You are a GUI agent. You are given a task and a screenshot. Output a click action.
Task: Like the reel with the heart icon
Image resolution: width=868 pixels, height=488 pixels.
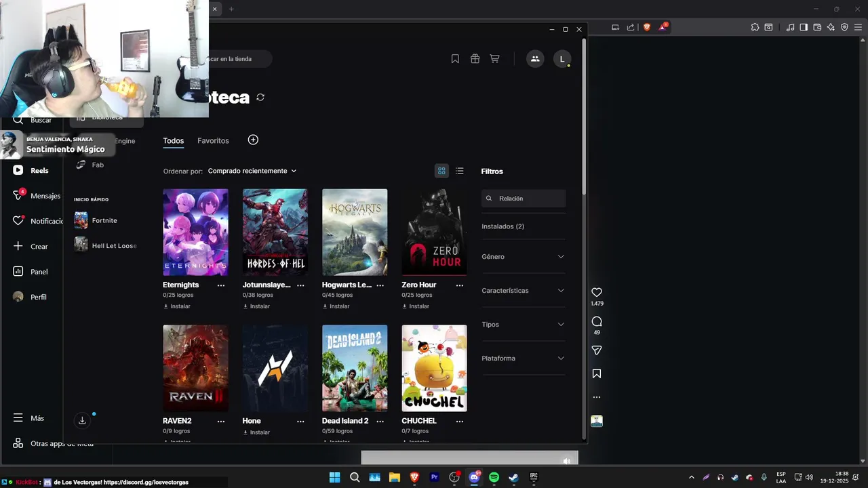pos(597,292)
